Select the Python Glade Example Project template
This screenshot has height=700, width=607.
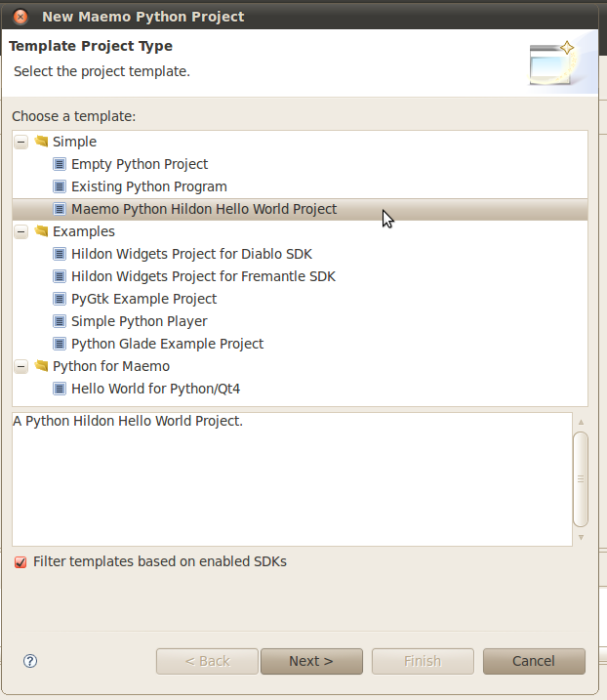(168, 345)
